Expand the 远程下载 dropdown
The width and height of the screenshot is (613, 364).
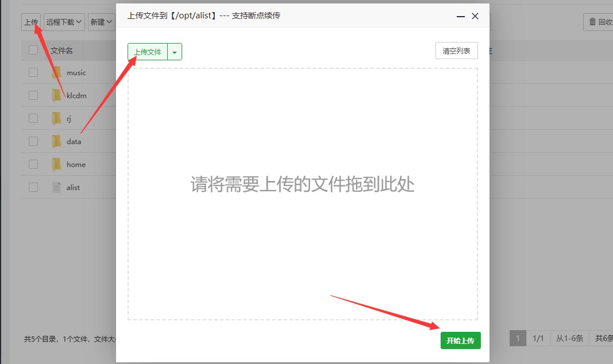click(x=64, y=22)
